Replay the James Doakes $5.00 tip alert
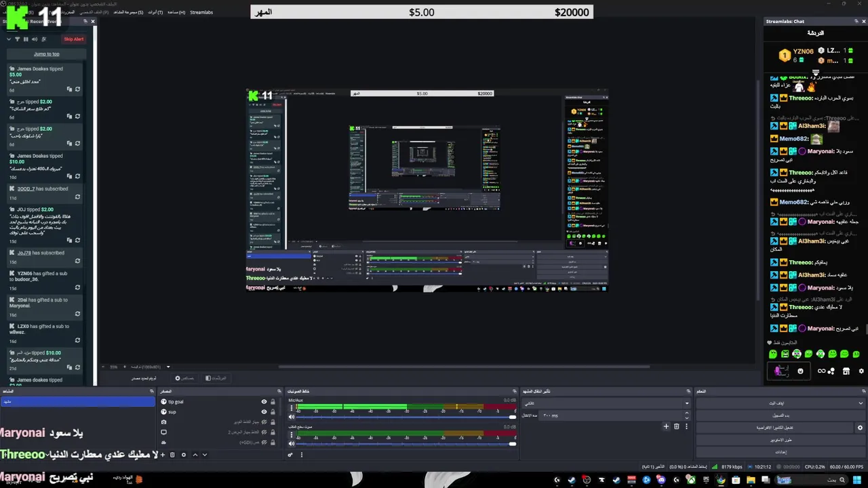Viewport: 868px width, 488px height. (77, 89)
